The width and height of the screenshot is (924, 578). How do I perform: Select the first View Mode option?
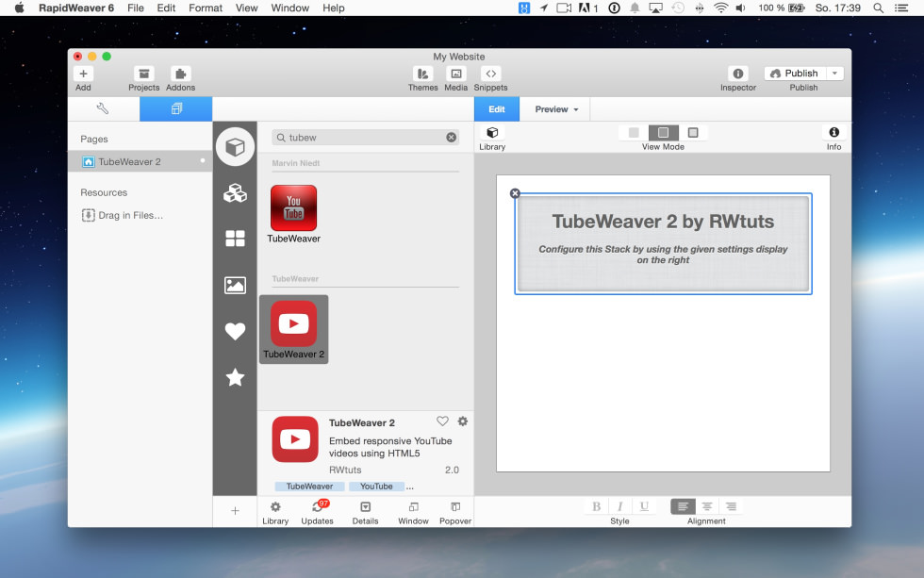tap(634, 133)
